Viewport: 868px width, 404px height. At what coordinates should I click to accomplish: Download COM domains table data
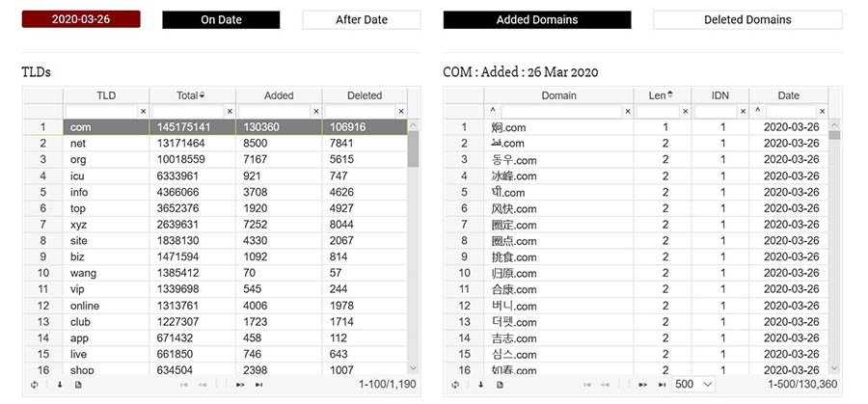pos(480,385)
